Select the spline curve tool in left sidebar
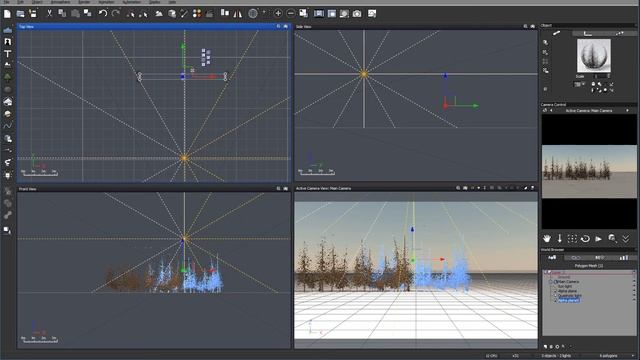The height and width of the screenshot is (360, 640). point(7,126)
